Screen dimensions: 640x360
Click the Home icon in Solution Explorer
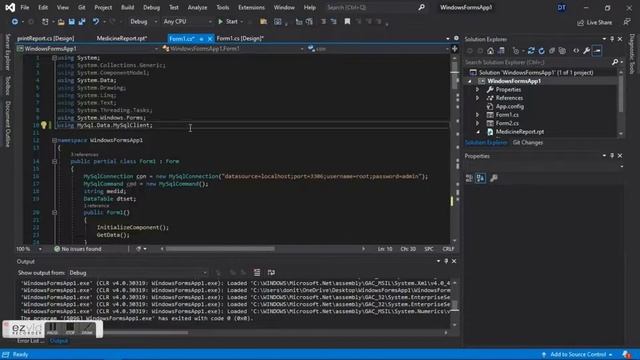point(490,51)
